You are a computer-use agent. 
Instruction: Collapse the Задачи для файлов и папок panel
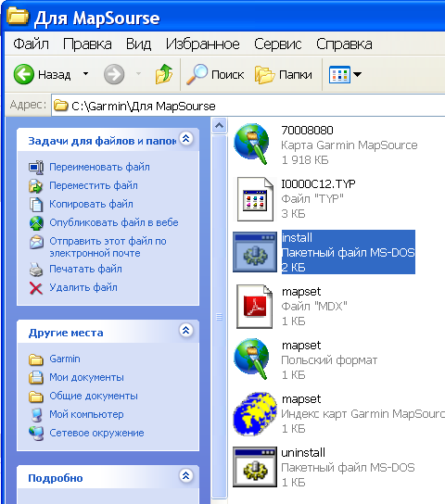pos(185,139)
